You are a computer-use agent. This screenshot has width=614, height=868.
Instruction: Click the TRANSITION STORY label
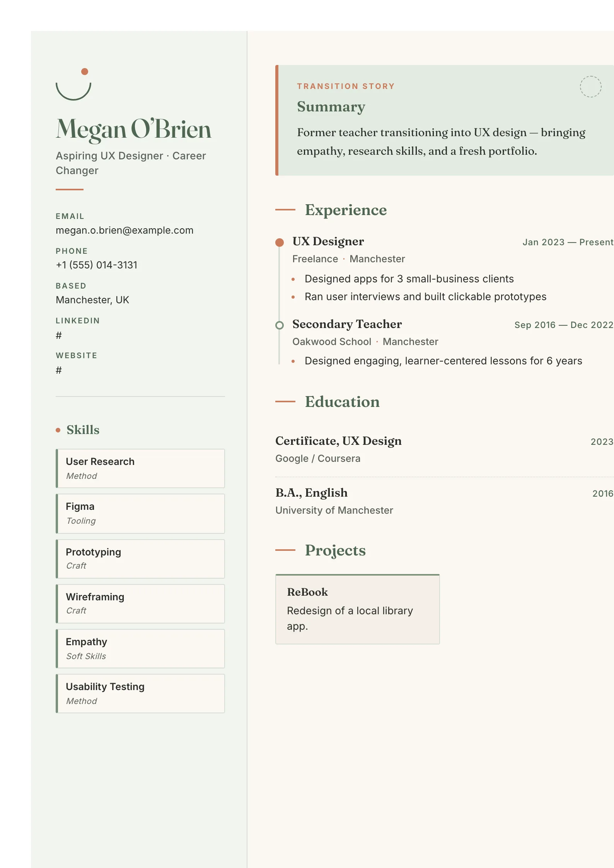tap(346, 86)
